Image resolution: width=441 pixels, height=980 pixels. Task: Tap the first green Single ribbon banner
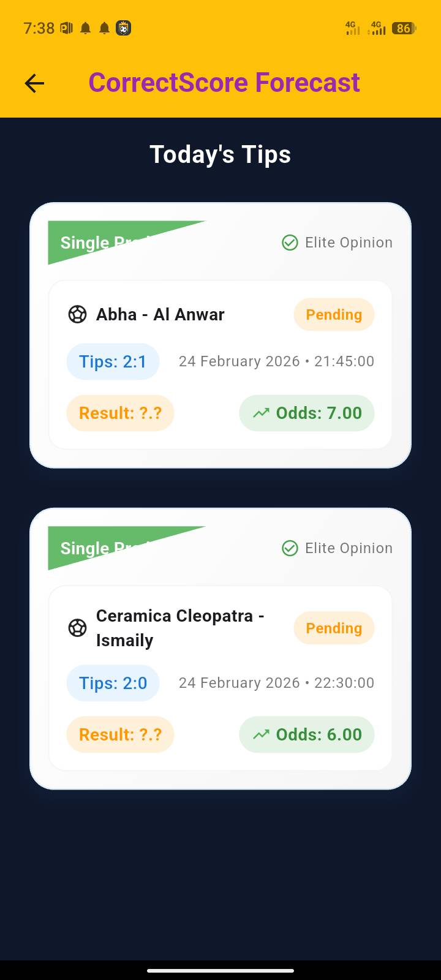pyautogui.click(x=98, y=243)
